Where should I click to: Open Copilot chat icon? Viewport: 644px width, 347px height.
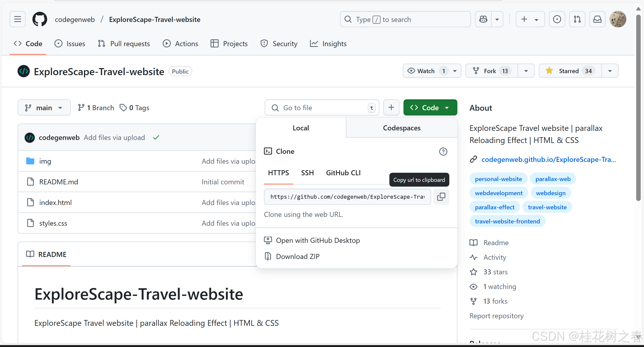[x=483, y=19]
